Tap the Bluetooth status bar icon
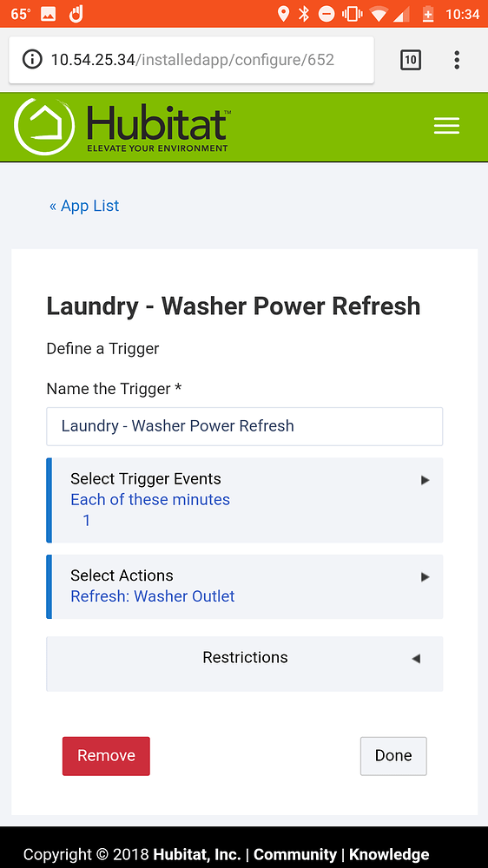The width and height of the screenshot is (488, 868). pyautogui.click(x=304, y=14)
